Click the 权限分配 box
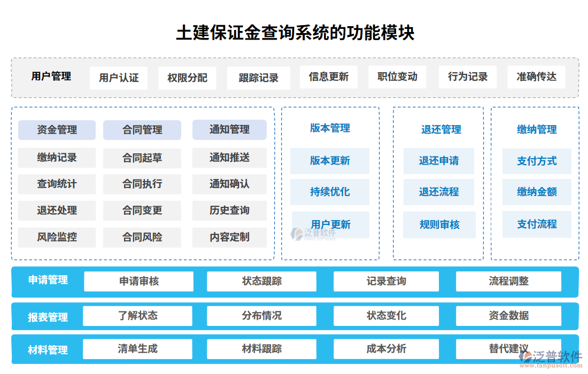 coord(187,77)
